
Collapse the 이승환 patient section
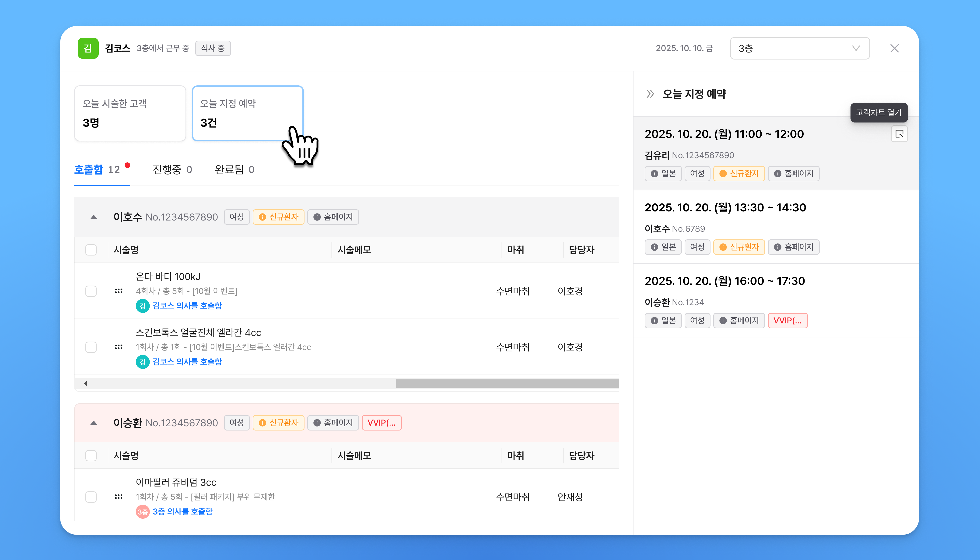pos(94,423)
